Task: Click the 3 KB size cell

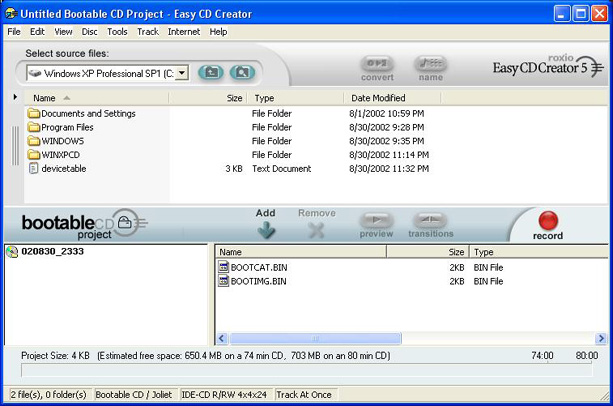Action: click(x=234, y=169)
